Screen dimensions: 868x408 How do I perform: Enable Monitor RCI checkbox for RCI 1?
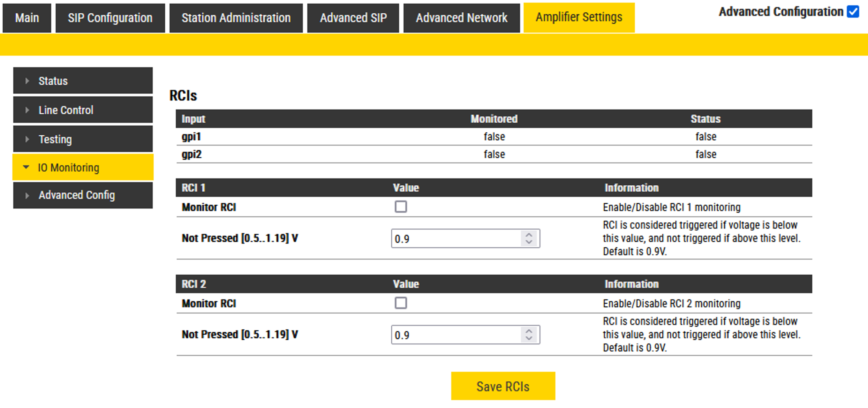click(401, 207)
